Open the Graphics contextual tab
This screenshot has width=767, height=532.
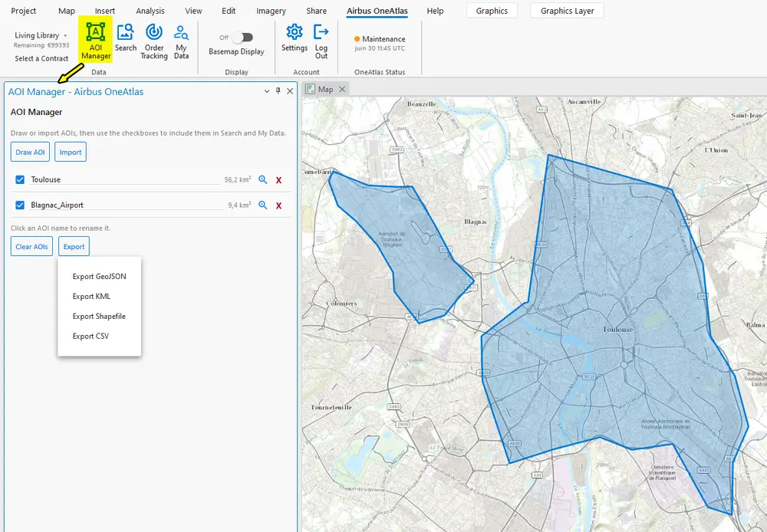coord(492,11)
